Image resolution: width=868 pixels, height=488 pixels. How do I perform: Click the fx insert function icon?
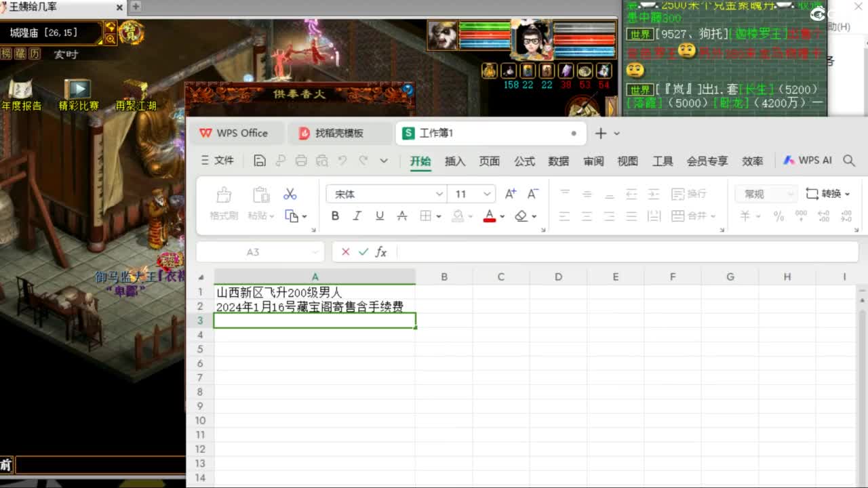coord(381,252)
